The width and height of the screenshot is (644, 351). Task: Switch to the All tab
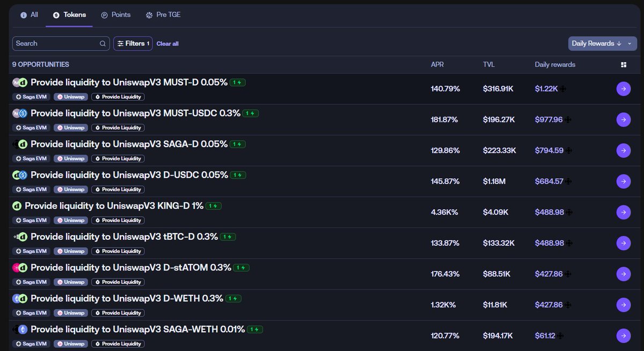click(29, 15)
